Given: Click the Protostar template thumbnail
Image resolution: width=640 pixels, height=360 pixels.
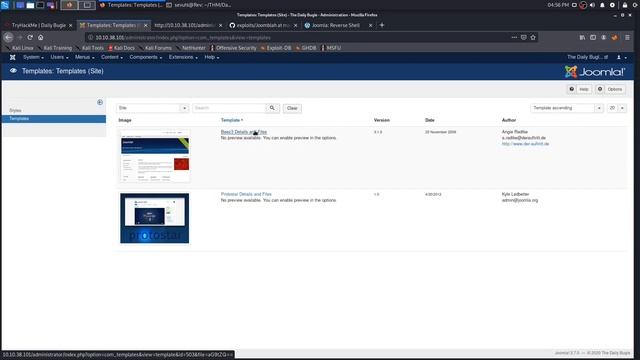Looking at the screenshot, I should [x=155, y=218].
